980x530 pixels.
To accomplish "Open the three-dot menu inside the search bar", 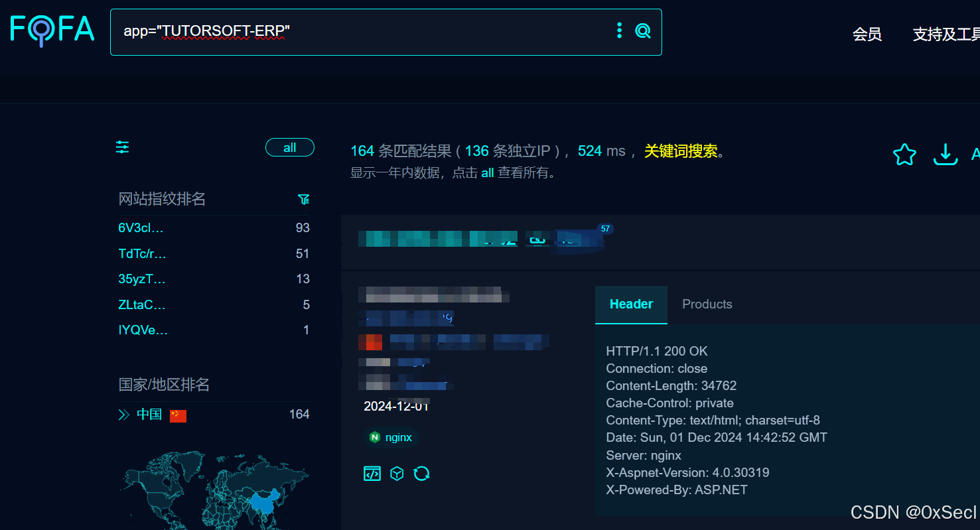I will point(619,31).
